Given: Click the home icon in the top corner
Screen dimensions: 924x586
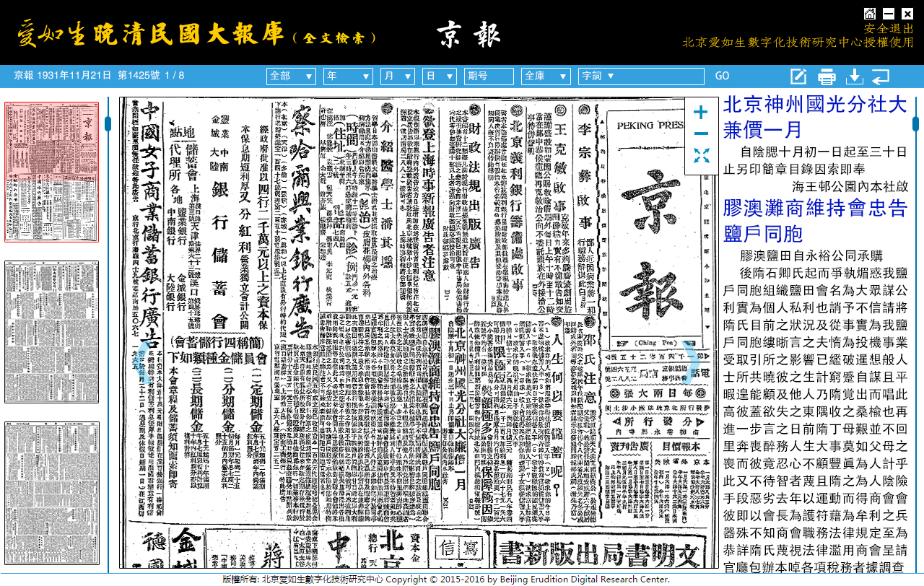Looking at the screenshot, I should 869,13.
